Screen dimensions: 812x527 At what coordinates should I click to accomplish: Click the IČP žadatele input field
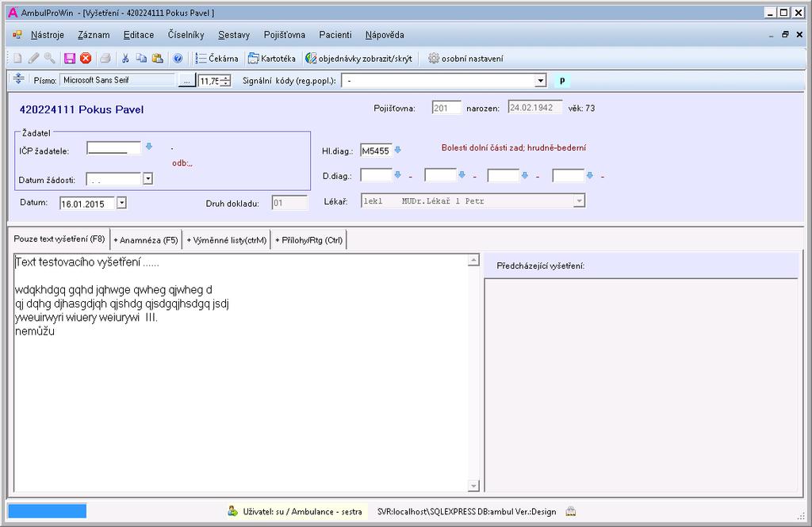(x=113, y=148)
